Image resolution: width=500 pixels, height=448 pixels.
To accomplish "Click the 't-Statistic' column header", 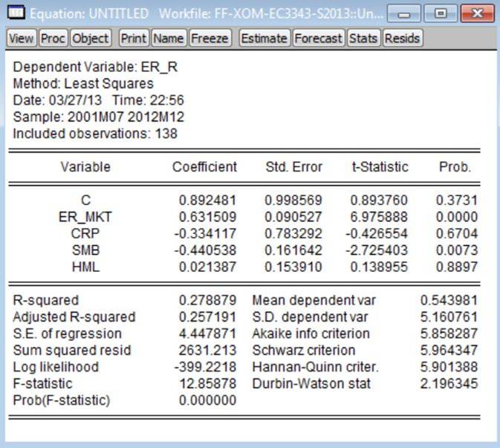I will (x=380, y=166).
